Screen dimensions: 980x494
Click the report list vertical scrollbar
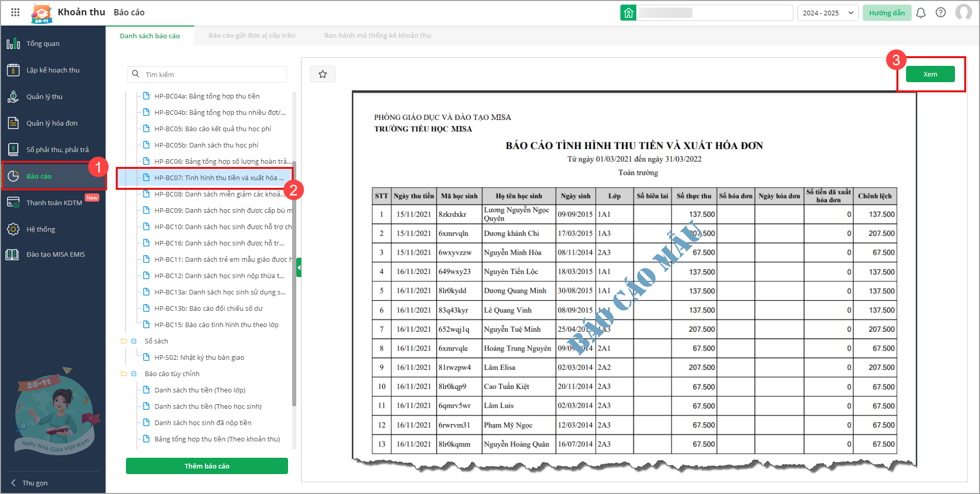click(x=294, y=283)
